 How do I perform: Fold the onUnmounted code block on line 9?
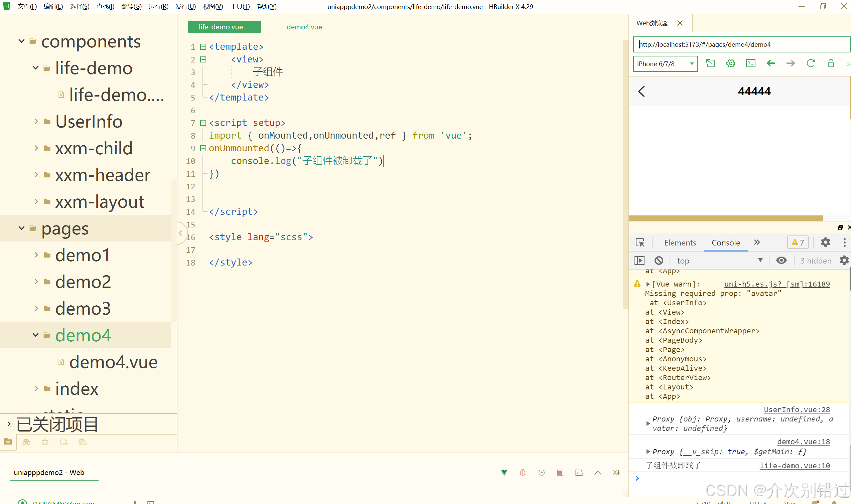(x=203, y=148)
